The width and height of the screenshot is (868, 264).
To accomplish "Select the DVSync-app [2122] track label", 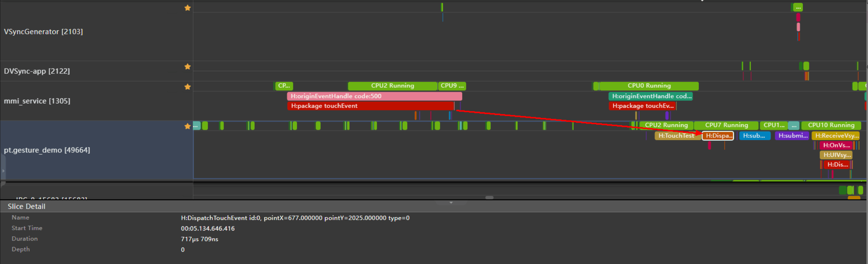I will click(37, 71).
